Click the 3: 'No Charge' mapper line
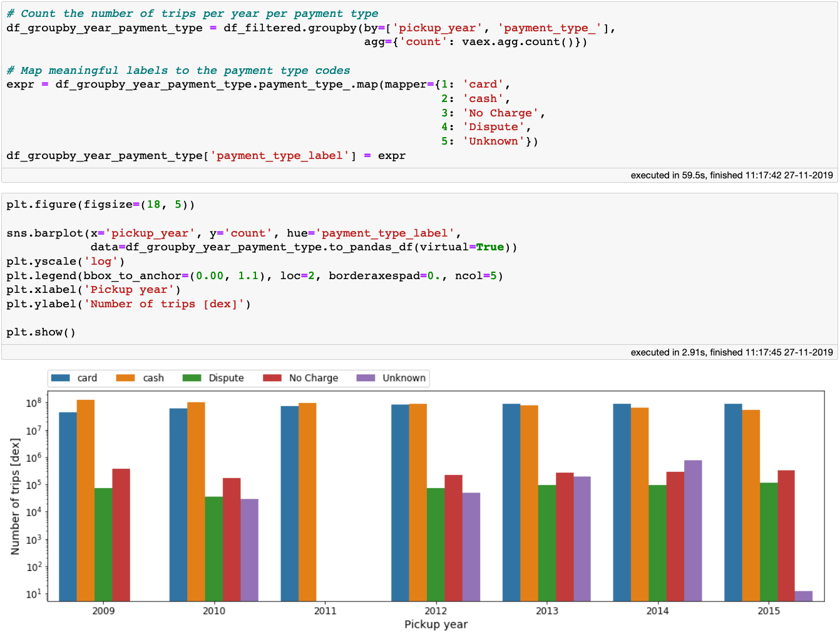The image size is (840, 634). (x=493, y=113)
